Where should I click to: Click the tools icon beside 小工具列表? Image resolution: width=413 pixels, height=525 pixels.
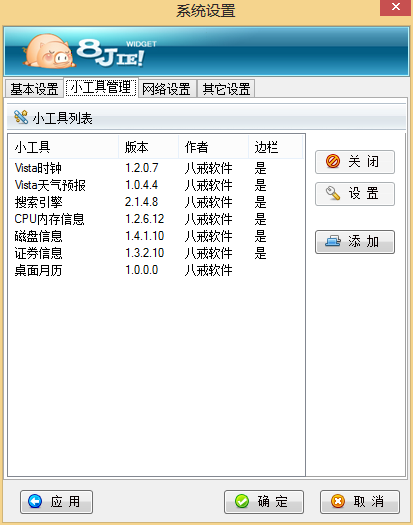tap(21, 117)
